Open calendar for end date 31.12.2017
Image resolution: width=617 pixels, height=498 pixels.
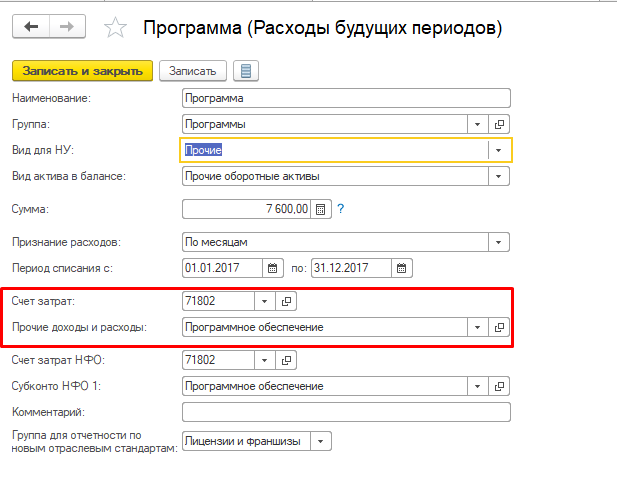click(x=401, y=268)
